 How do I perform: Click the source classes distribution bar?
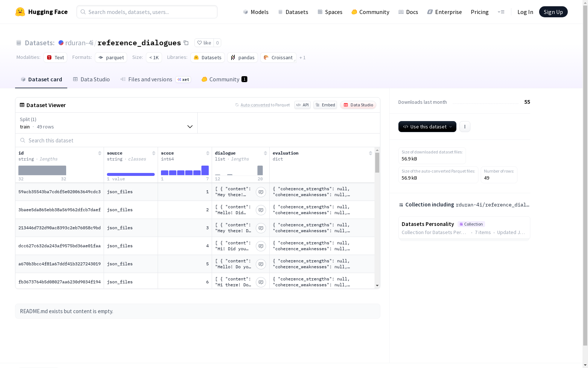tap(131, 174)
